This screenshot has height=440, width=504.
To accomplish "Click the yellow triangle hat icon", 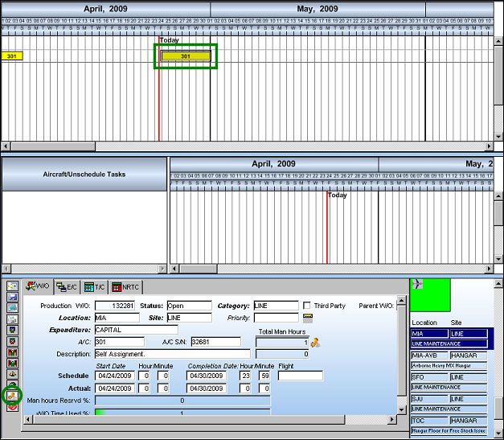I will [x=12, y=374].
